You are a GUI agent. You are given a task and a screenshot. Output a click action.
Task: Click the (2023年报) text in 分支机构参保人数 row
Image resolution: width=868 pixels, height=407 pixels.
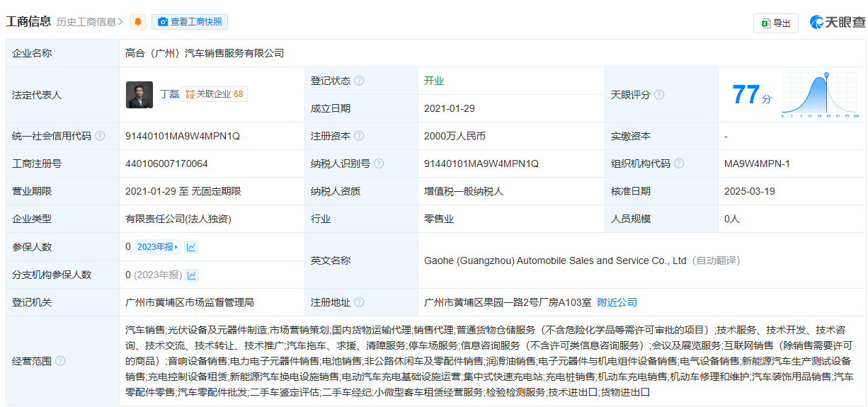[x=158, y=275]
